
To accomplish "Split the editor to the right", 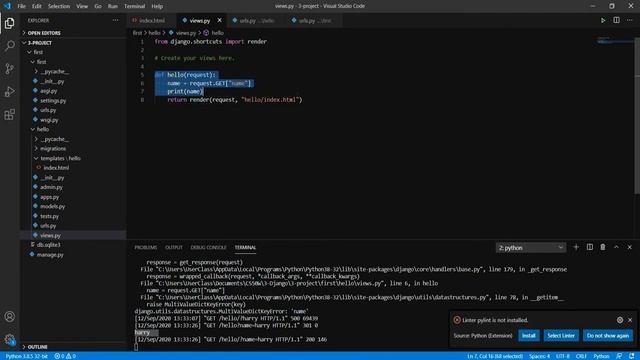I will (x=616, y=20).
